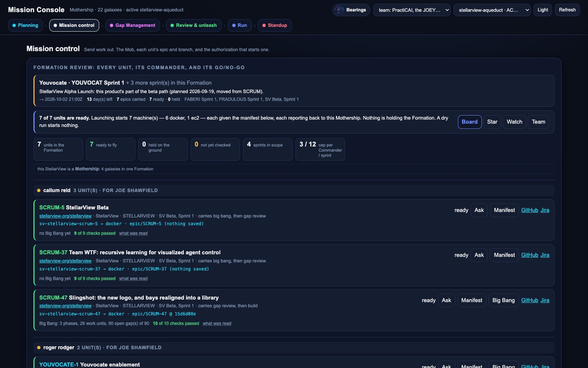Click the '3 / 12 cap per Commander' card
588x368 pixels.
pyautogui.click(x=320, y=149)
